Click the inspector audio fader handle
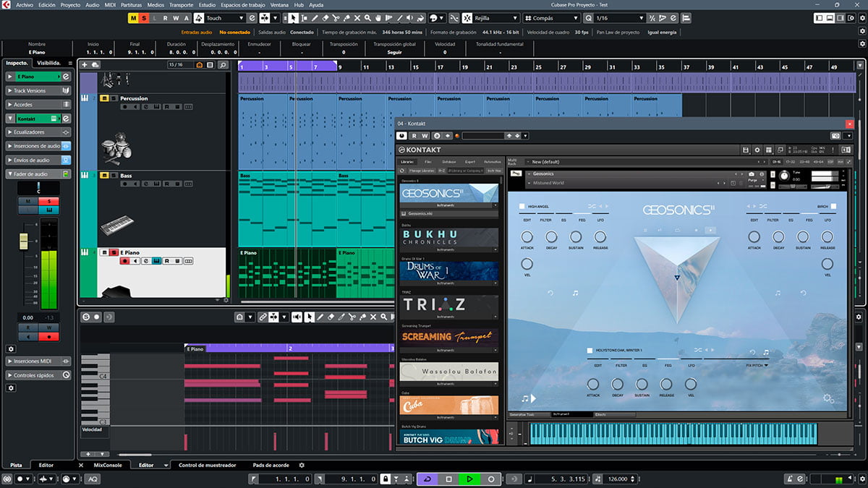Image resolution: width=868 pixels, height=488 pixels. point(23,240)
